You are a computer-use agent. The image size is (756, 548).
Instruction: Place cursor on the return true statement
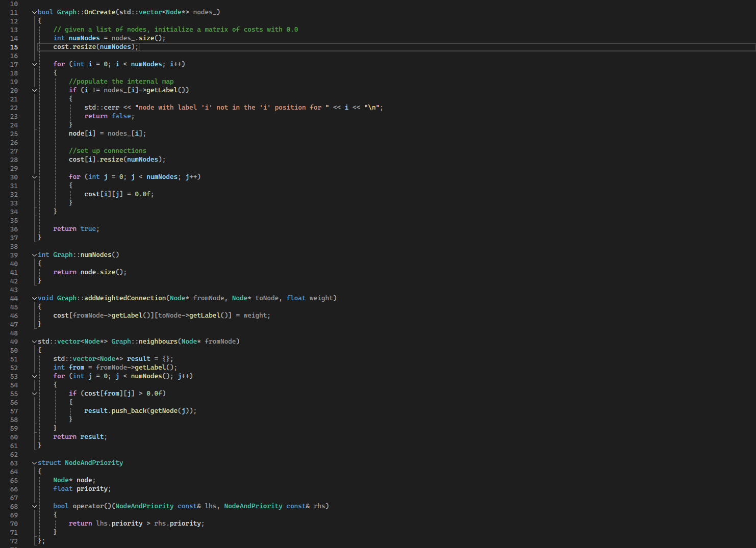click(x=77, y=228)
